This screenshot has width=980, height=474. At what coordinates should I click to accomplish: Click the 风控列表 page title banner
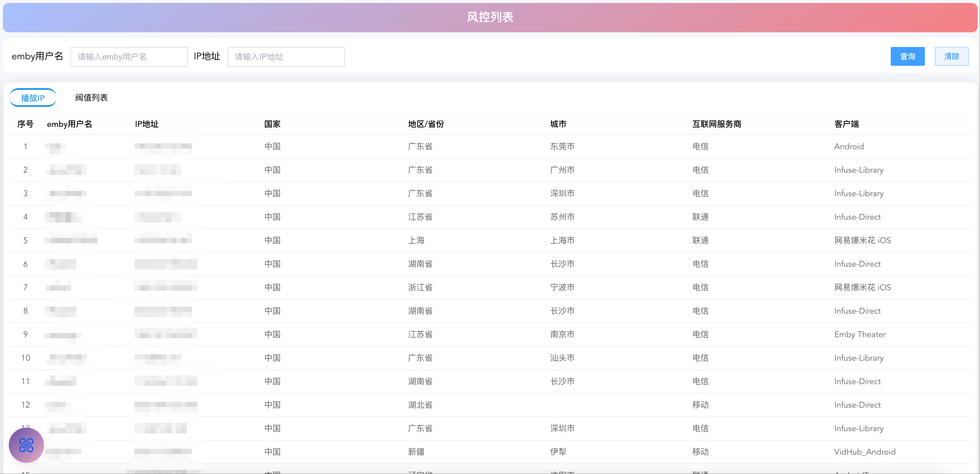point(490,17)
